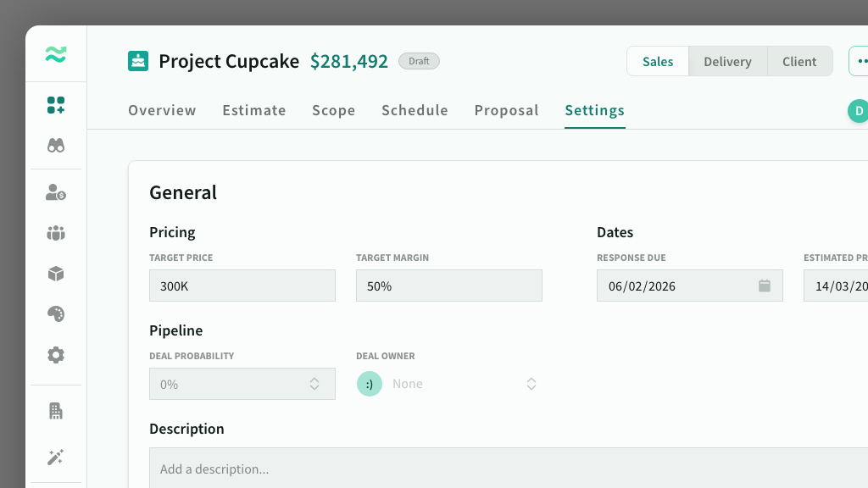The image size is (868, 488).
Task: Open the gear settings sidebar icon
Action: [x=56, y=355]
